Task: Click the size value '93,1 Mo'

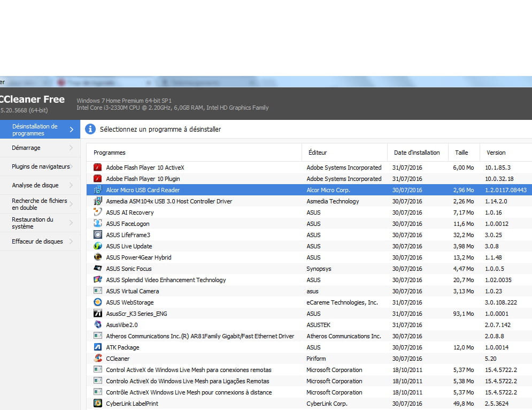Action: click(464, 314)
